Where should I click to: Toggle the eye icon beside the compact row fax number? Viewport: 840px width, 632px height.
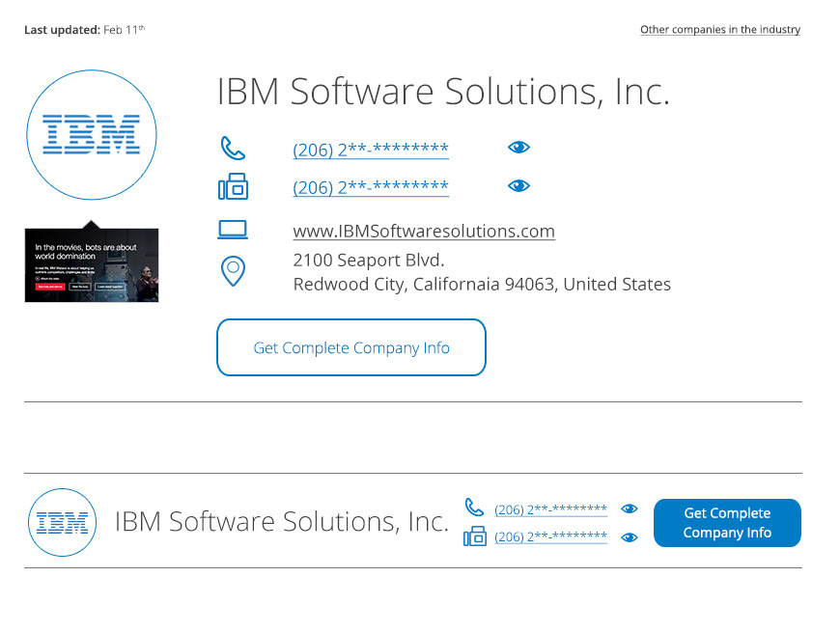(630, 537)
